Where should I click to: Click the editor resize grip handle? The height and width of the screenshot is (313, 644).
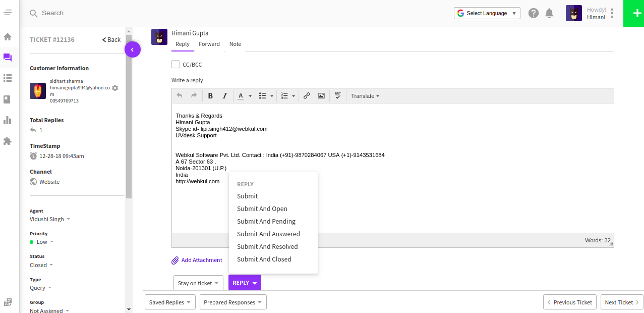pyautogui.click(x=611, y=244)
